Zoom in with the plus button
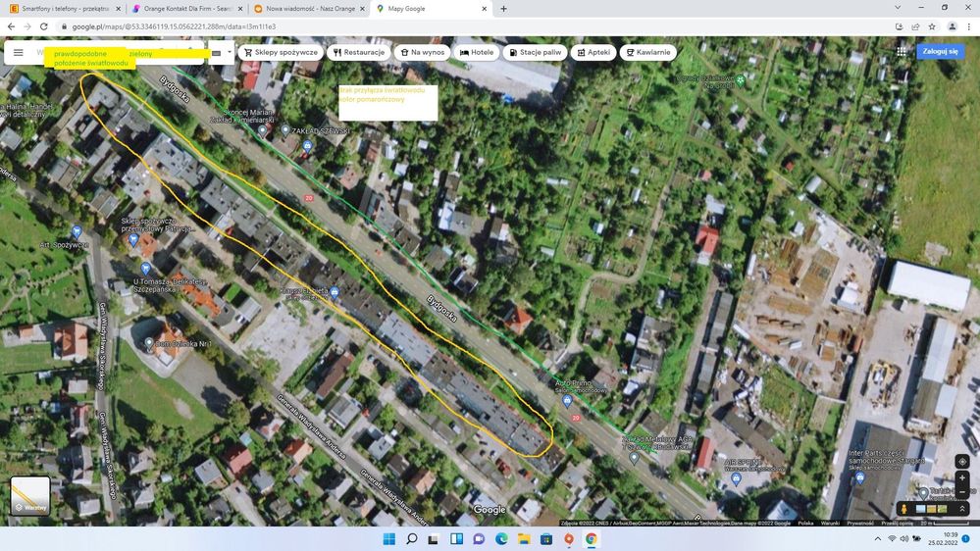980x551 pixels. [961, 477]
